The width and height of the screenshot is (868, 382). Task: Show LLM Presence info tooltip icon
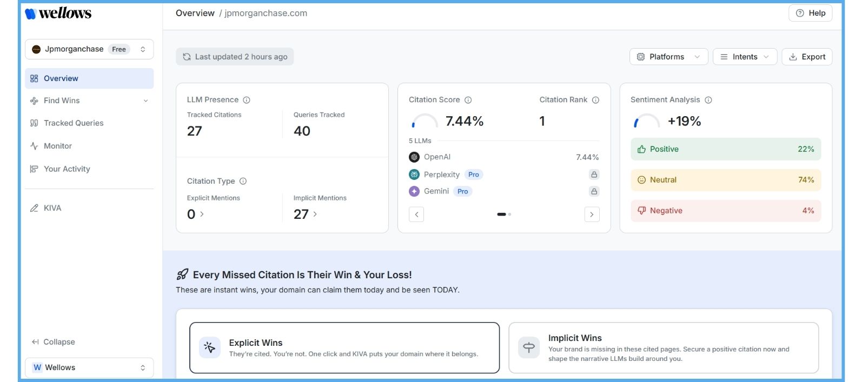point(247,100)
